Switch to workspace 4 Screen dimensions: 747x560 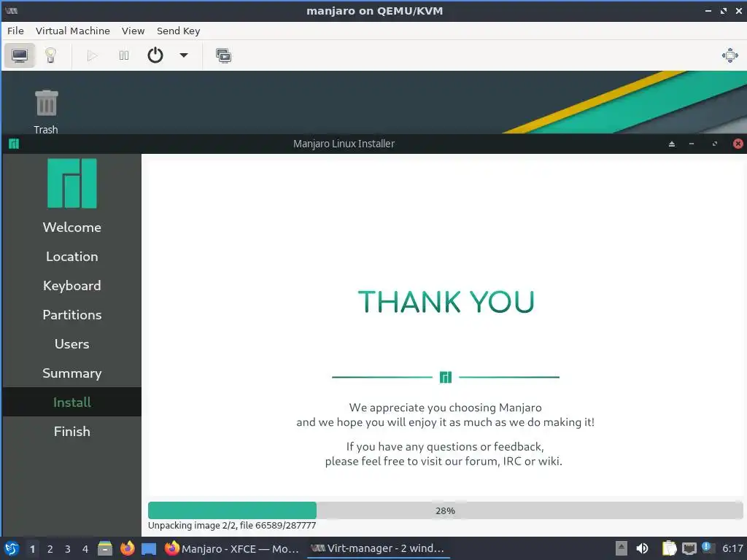coord(85,549)
